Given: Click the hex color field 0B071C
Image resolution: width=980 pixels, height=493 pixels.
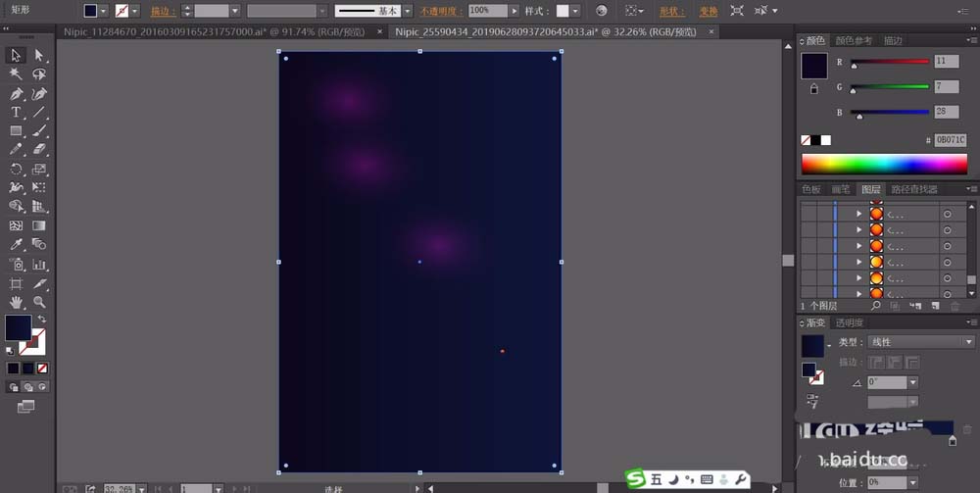Looking at the screenshot, I should pos(951,140).
